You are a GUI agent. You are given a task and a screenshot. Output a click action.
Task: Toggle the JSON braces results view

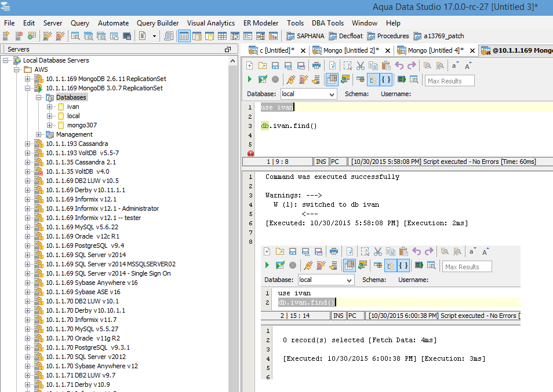coord(386,79)
